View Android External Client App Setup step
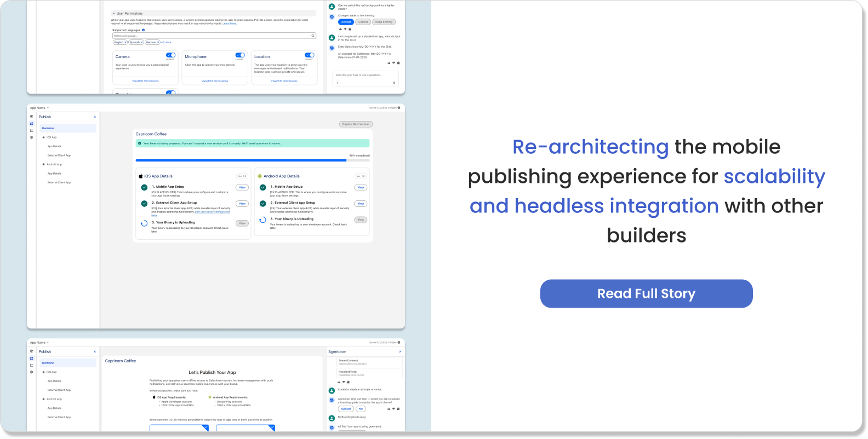This screenshot has height=439, width=868. coord(361,204)
